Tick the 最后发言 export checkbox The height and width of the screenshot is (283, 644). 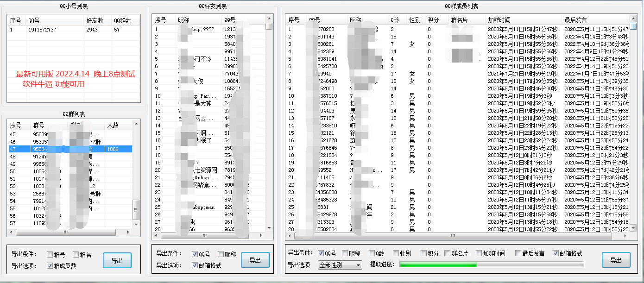coord(518,253)
